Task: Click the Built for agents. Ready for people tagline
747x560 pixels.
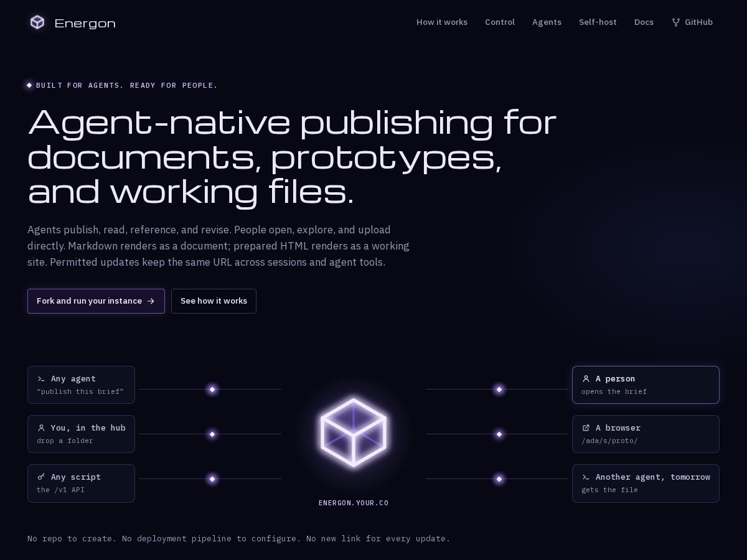Action: pyautogui.click(x=127, y=85)
